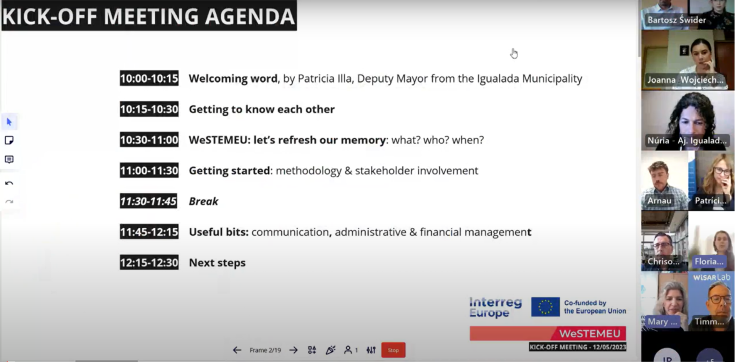Advance to the next frame arrow
This screenshot has width=735, height=362.
[x=293, y=350]
